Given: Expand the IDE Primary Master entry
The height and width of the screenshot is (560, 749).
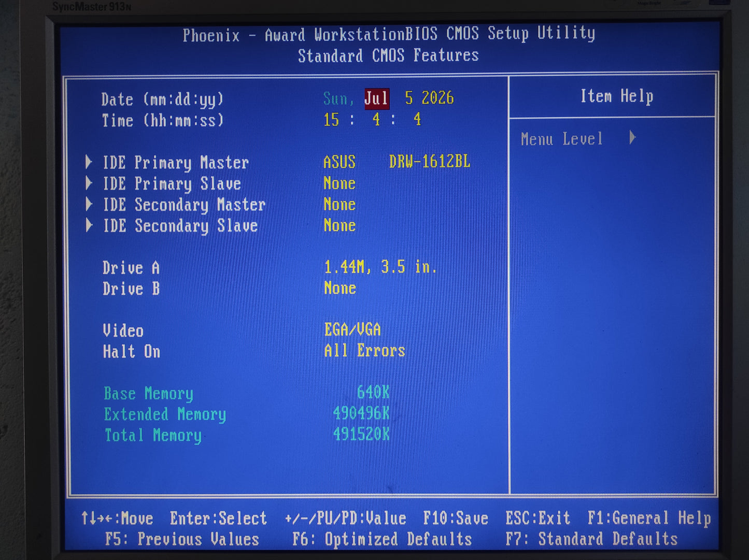Looking at the screenshot, I should click(176, 163).
